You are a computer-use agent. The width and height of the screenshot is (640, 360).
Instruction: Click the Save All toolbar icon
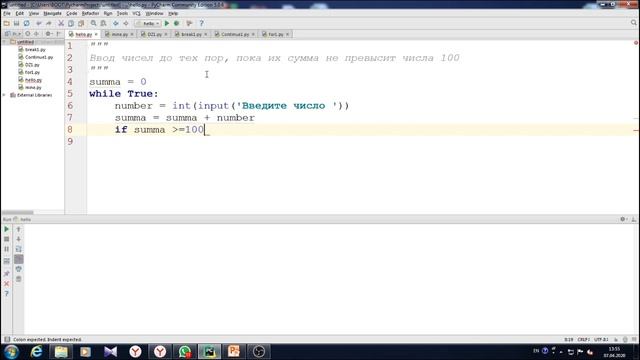coord(16,24)
